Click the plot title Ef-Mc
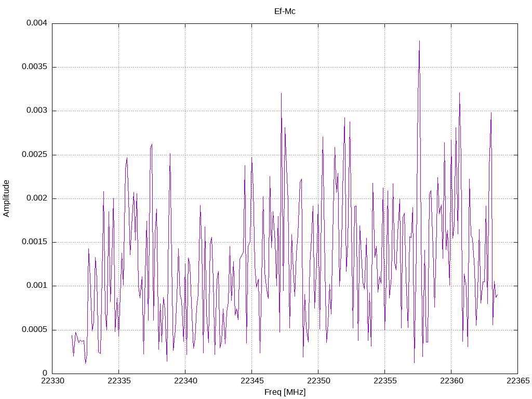 click(x=285, y=11)
